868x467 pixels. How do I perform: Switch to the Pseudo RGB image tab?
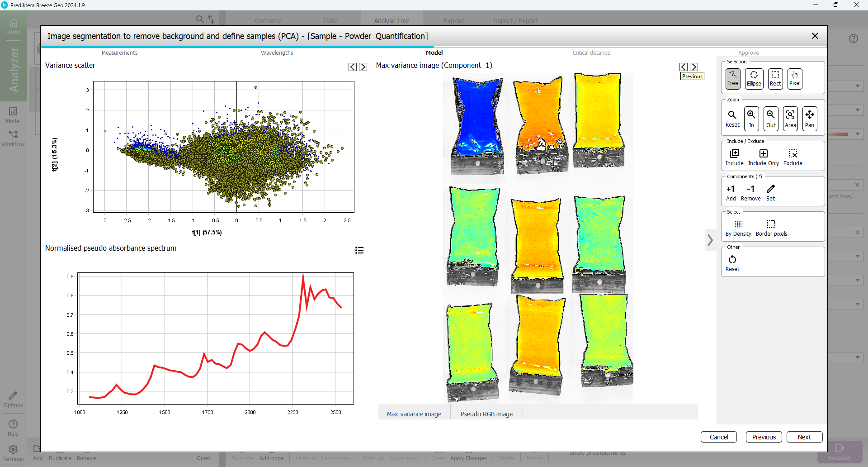click(486, 414)
